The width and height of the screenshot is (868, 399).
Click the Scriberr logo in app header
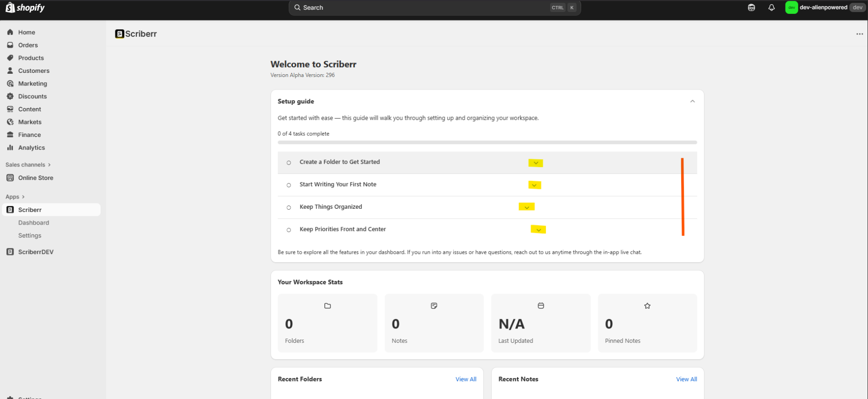click(x=120, y=34)
